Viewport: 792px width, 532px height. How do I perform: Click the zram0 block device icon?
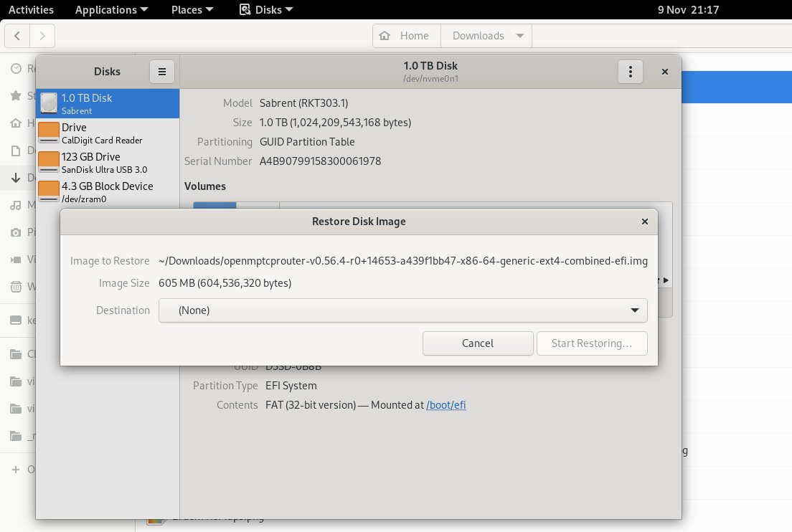[x=49, y=191]
